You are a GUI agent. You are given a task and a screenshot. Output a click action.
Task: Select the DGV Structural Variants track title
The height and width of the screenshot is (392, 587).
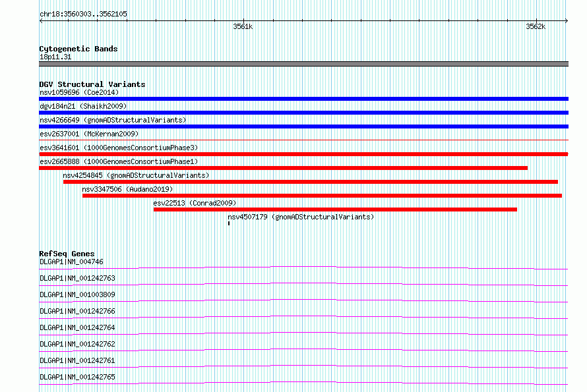point(92,84)
